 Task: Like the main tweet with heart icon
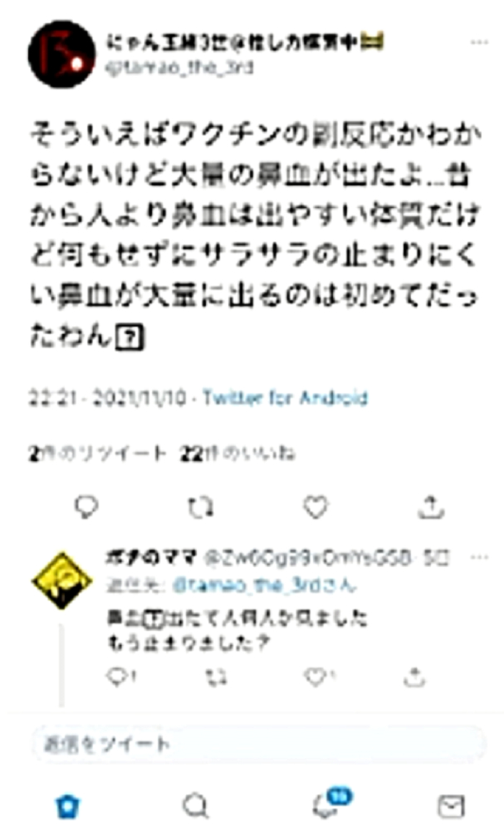[x=316, y=507]
